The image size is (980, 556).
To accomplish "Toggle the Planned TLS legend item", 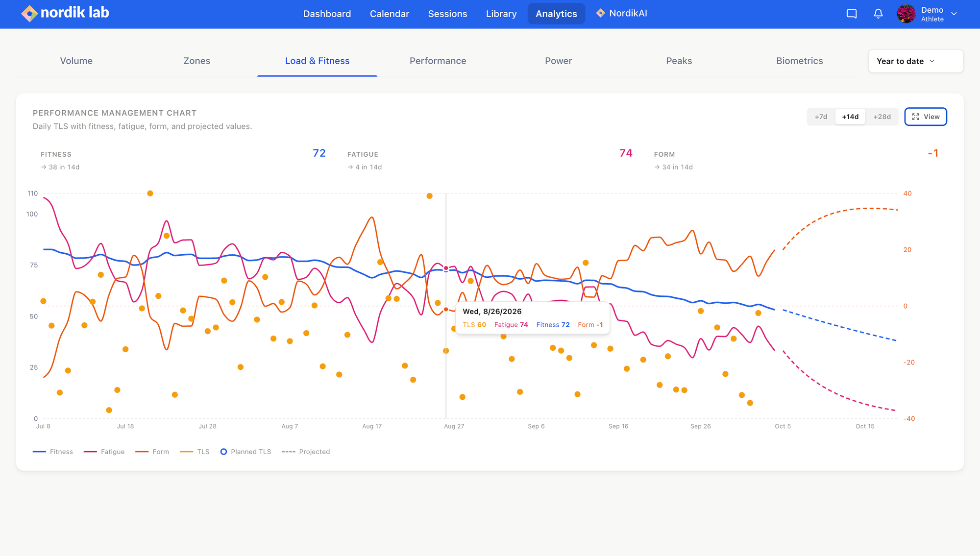I will coord(245,452).
